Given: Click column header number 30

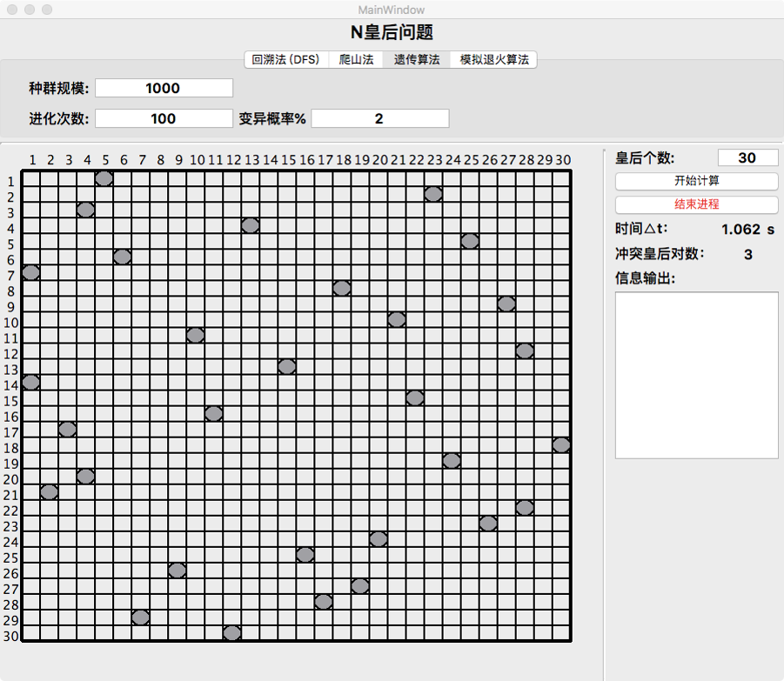Looking at the screenshot, I should point(563,160).
